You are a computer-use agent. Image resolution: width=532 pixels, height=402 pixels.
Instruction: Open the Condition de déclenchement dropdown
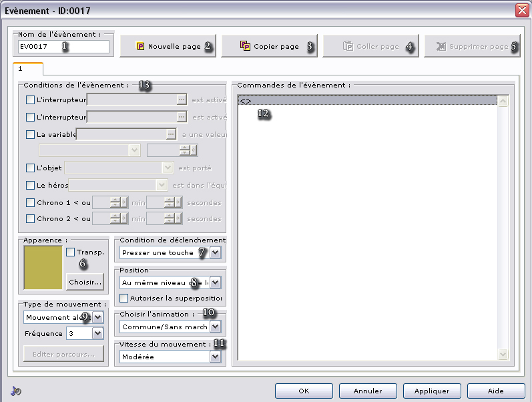pos(215,253)
